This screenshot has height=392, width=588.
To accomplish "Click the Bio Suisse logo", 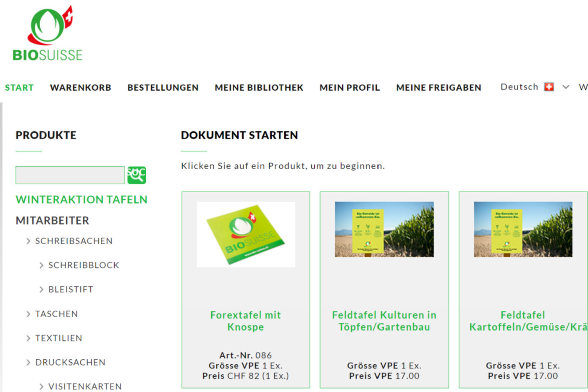I will click(x=48, y=34).
